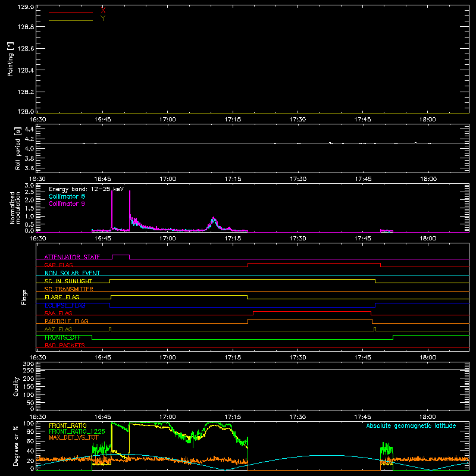The width and height of the screenshot is (476, 476).
Task: Select the ECLIPSE_FLAG label
Action: [65, 305]
